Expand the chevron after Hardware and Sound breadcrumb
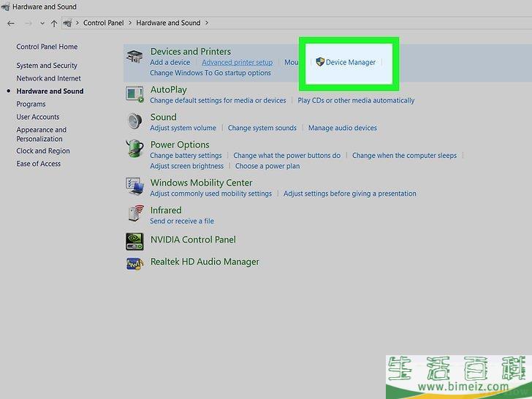The width and height of the screenshot is (532, 399). pos(207,23)
